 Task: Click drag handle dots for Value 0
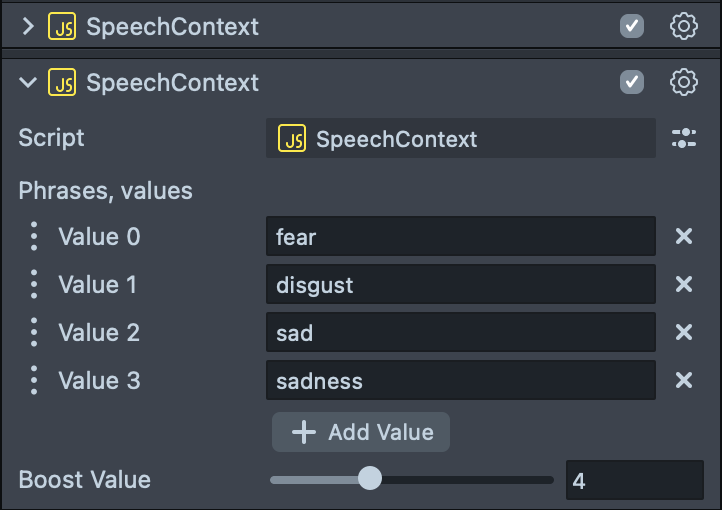(34, 237)
